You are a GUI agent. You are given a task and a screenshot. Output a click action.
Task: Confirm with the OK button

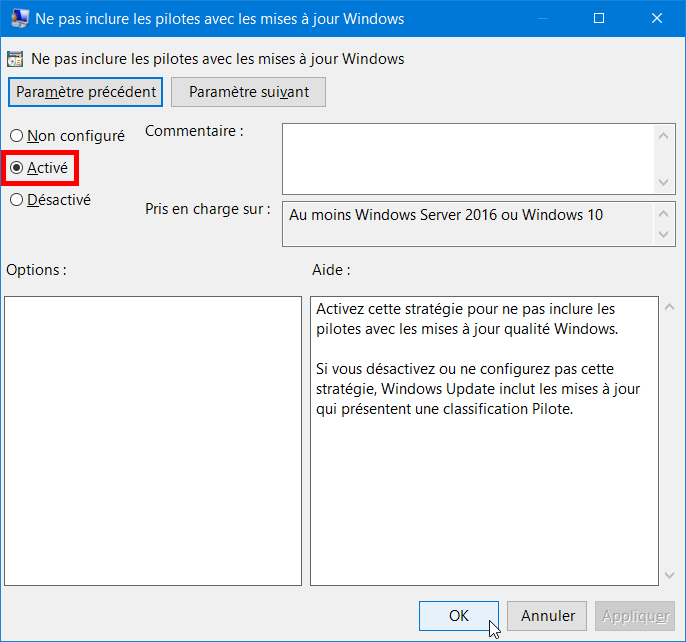[x=458, y=616]
